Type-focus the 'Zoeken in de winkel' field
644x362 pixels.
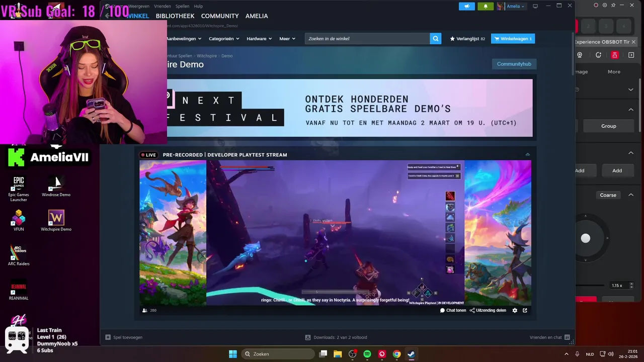click(367, 39)
